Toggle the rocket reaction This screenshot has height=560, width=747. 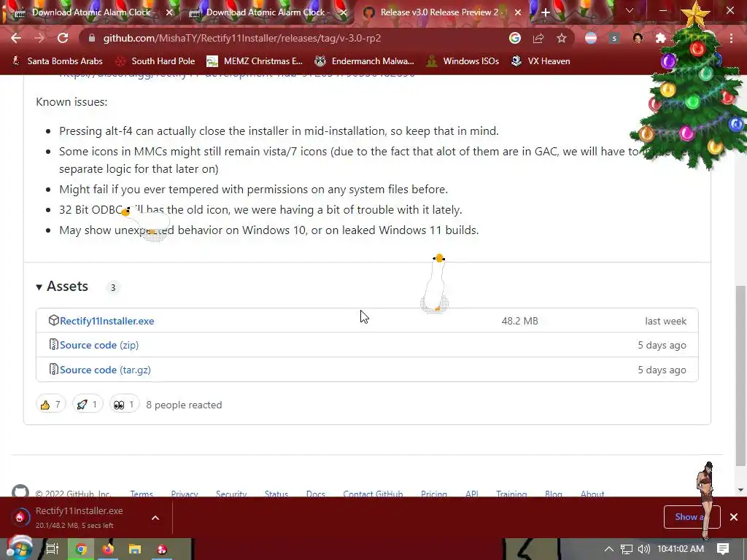point(88,405)
